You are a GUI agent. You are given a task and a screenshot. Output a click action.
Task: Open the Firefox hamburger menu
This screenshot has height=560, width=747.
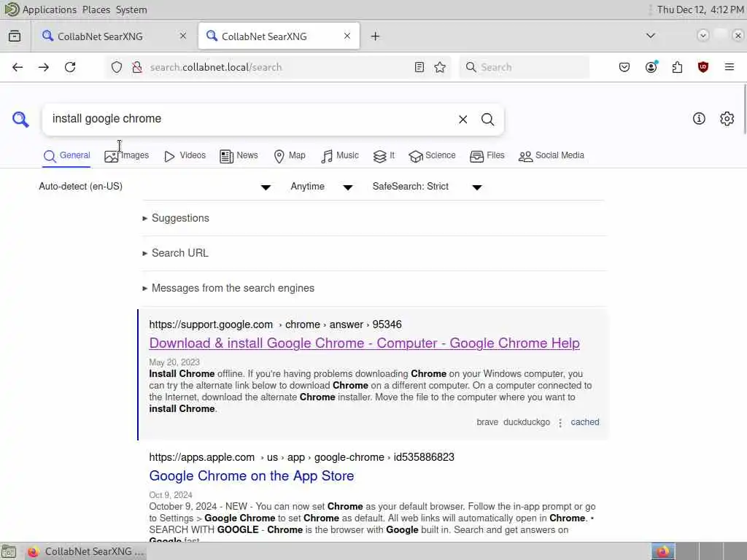(x=729, y=67)
